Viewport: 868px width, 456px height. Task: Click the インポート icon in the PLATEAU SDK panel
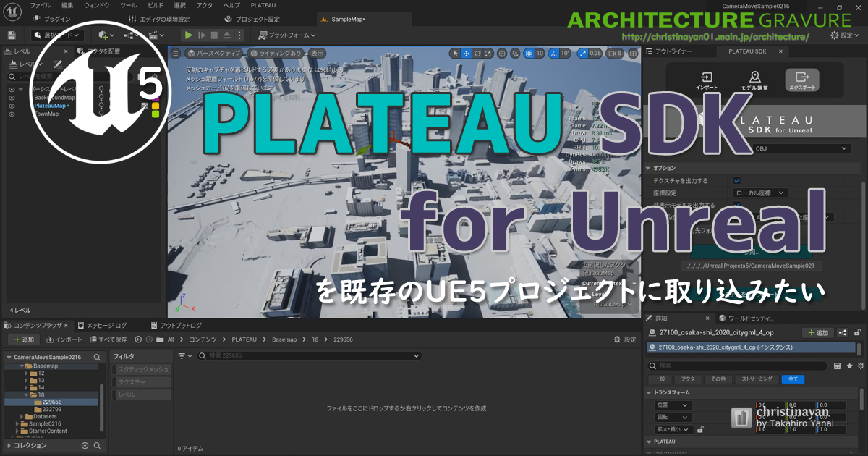(707, 80)
